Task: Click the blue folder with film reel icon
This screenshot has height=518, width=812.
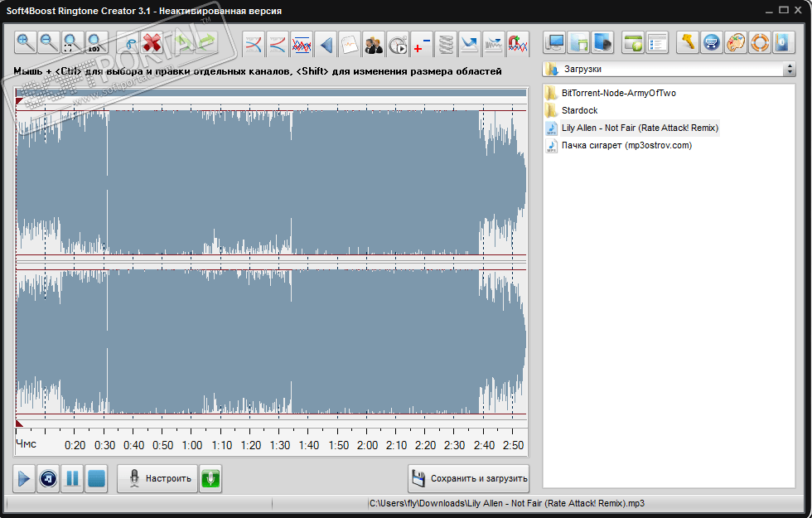Action: coord(602,42)
